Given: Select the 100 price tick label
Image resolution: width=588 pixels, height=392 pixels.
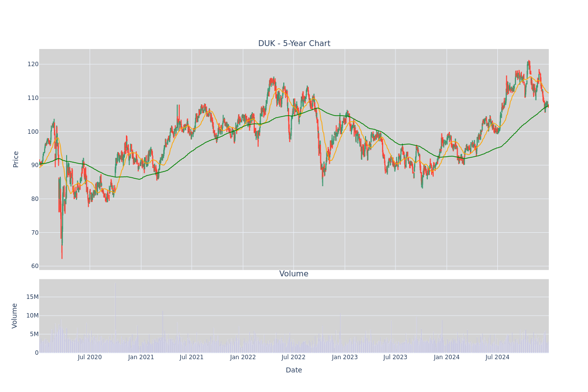Looking at the screenshot, I should tap(33, 131).
